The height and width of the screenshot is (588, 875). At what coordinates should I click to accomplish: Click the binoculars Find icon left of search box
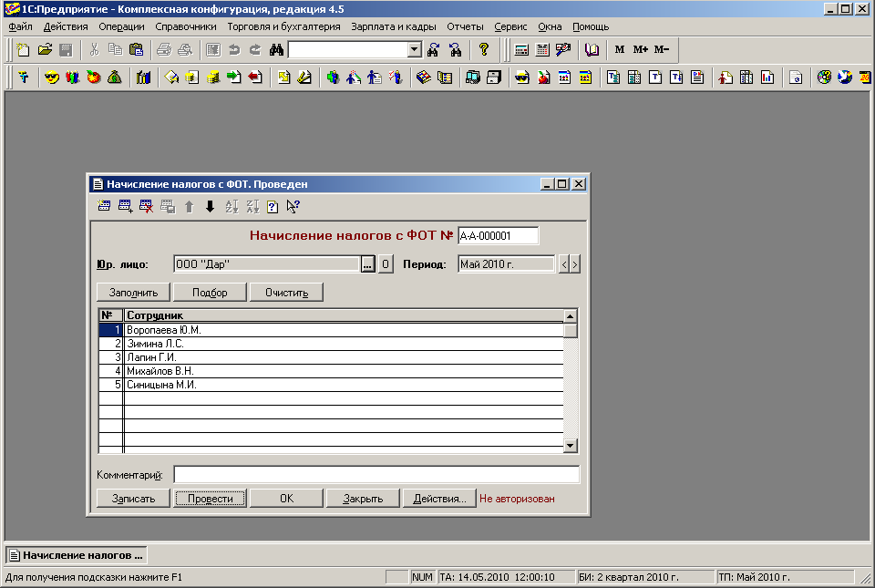[x=276, y=49]
